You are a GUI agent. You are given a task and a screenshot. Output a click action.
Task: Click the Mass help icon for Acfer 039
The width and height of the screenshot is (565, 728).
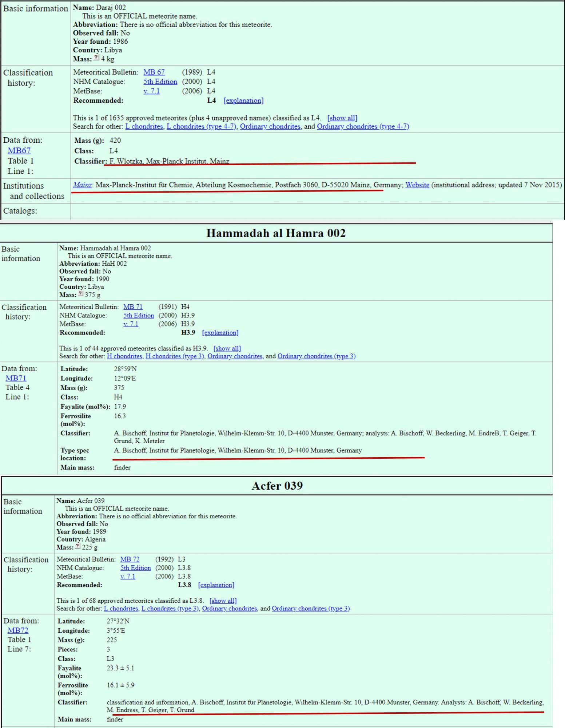77,546
